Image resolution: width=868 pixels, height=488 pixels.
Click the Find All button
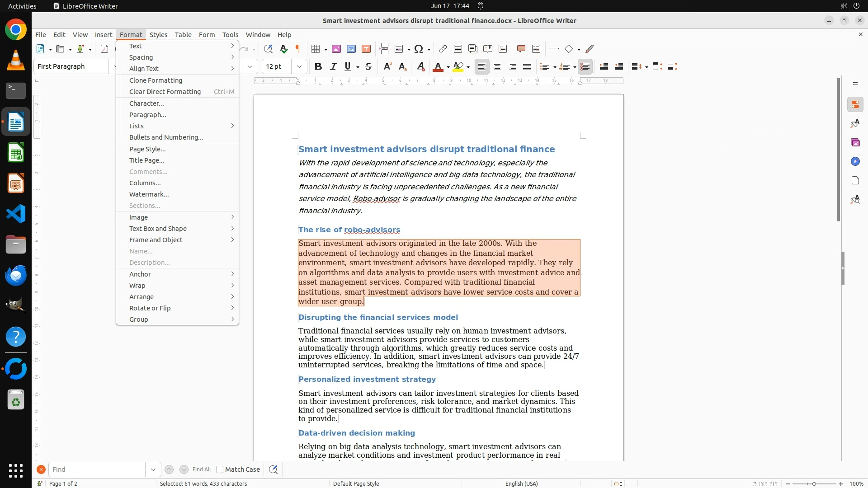click(x=201, y=469)
